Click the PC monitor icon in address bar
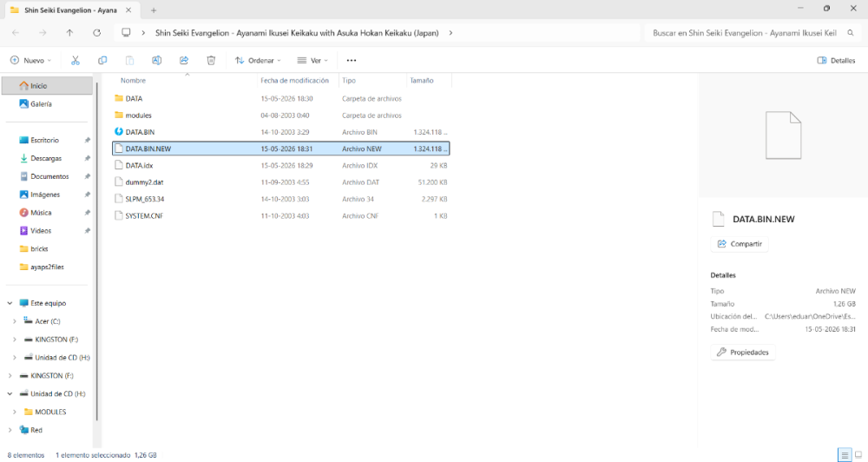868x462 pixels. 126,33
